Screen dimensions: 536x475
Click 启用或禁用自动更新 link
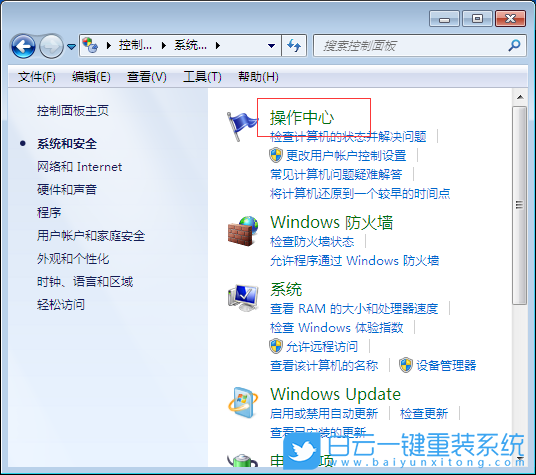pyautogui.click(x=324, y=414)
